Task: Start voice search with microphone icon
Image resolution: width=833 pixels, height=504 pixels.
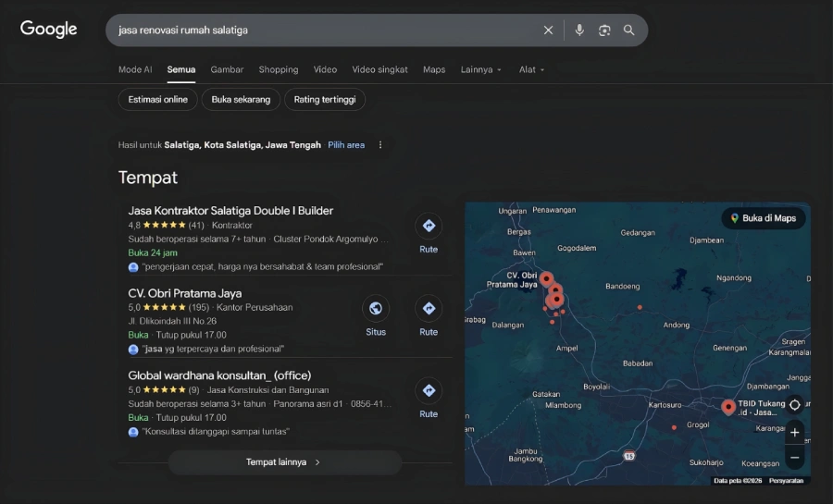Action: click(x=579, y=31)
